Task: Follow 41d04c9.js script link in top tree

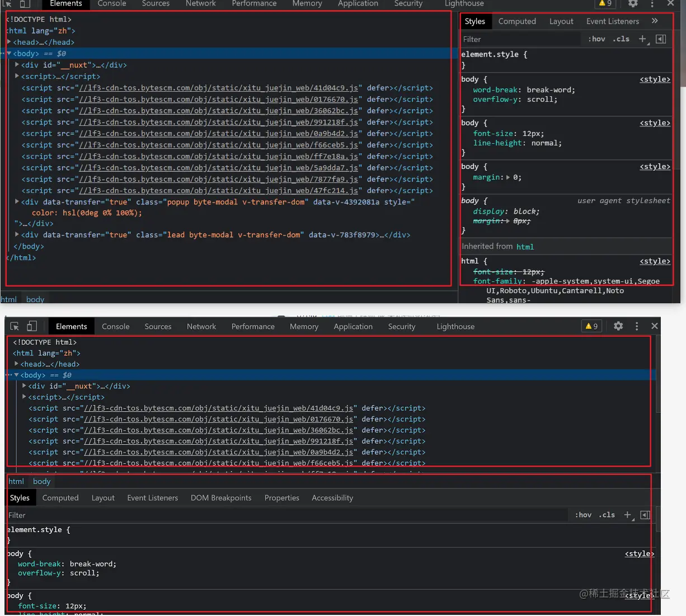Action: click(219, 88)
